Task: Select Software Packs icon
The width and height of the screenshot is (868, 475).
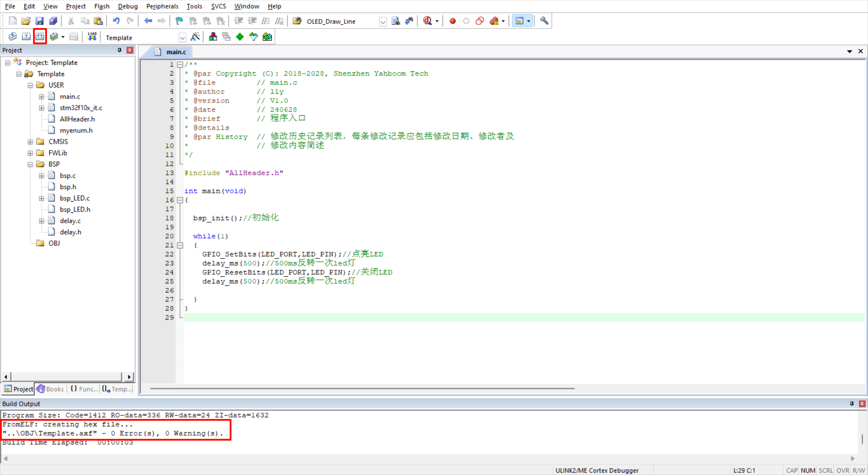Action: click(x=254, y=37)
